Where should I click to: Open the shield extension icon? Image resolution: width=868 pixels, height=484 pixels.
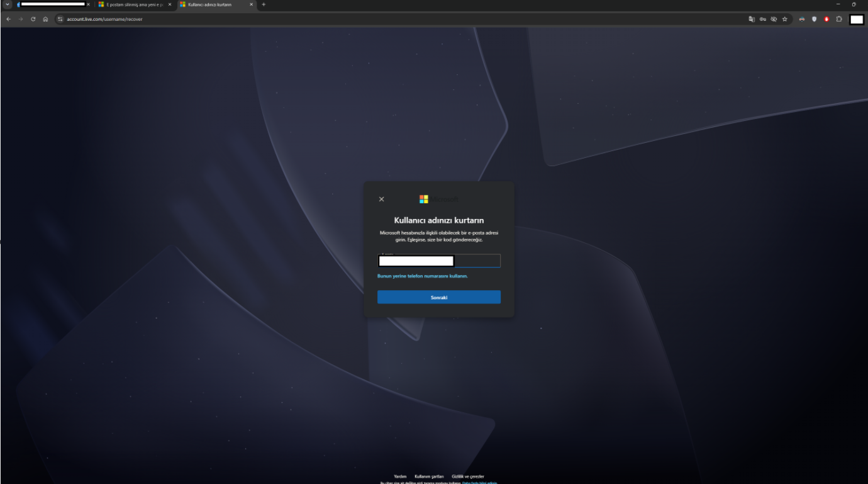click(x=814, y=19)
